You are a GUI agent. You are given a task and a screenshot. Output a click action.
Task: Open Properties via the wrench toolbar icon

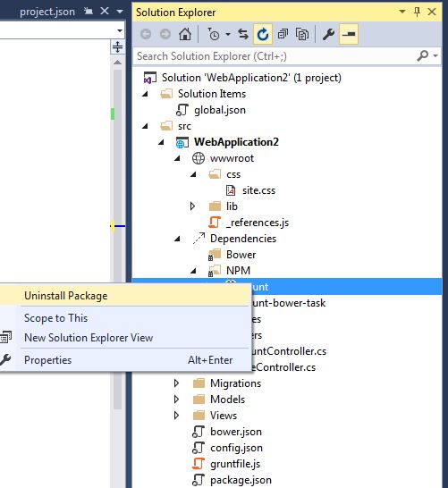328,34
